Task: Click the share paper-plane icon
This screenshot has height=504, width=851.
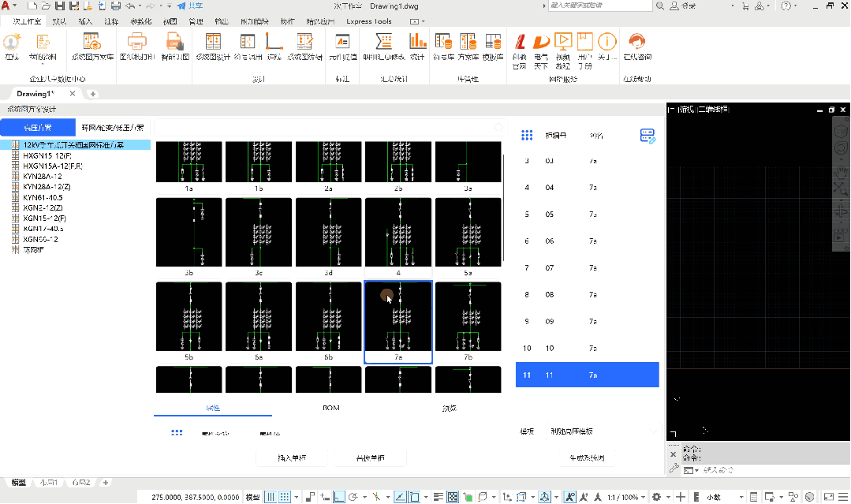Action: (181, 6)
